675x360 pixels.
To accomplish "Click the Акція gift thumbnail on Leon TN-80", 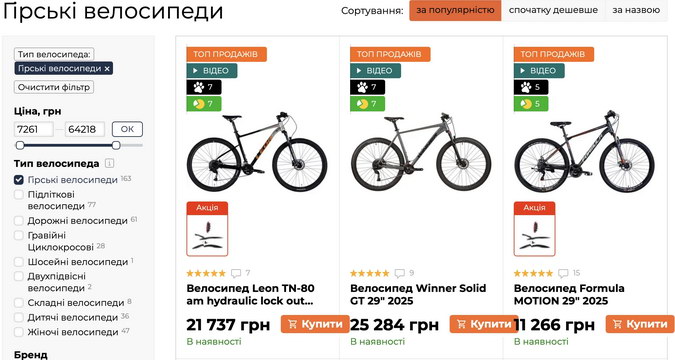I will [207, 229].
